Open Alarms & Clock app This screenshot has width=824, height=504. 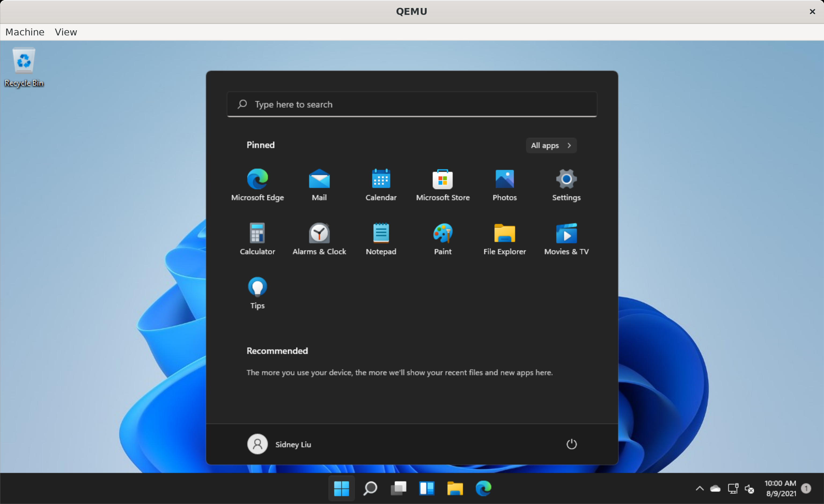[319, 238]
